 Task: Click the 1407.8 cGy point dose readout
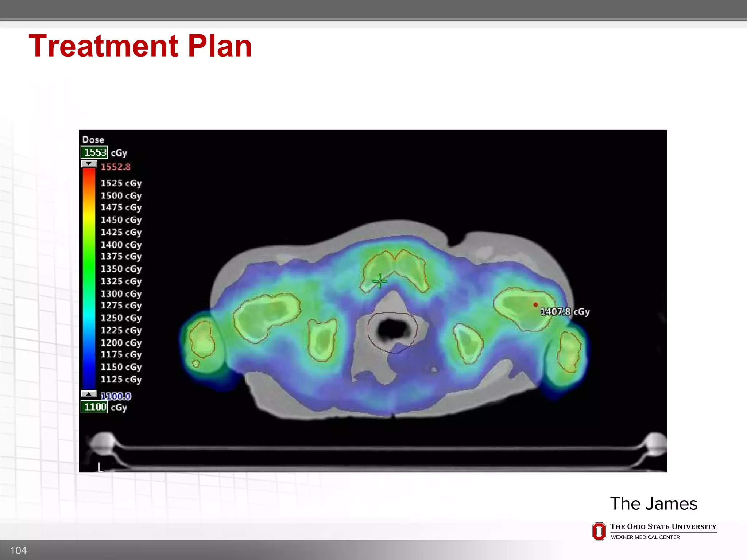[565, 312]
